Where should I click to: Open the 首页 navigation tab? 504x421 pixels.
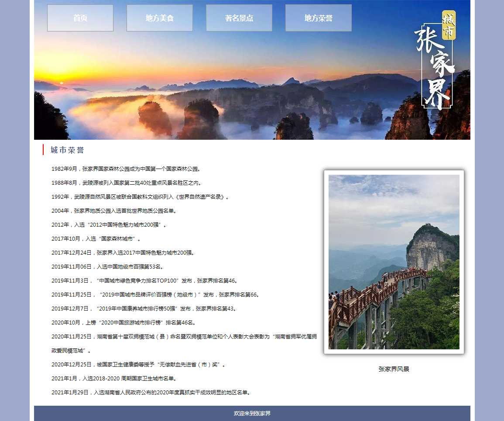coord(80,18)
